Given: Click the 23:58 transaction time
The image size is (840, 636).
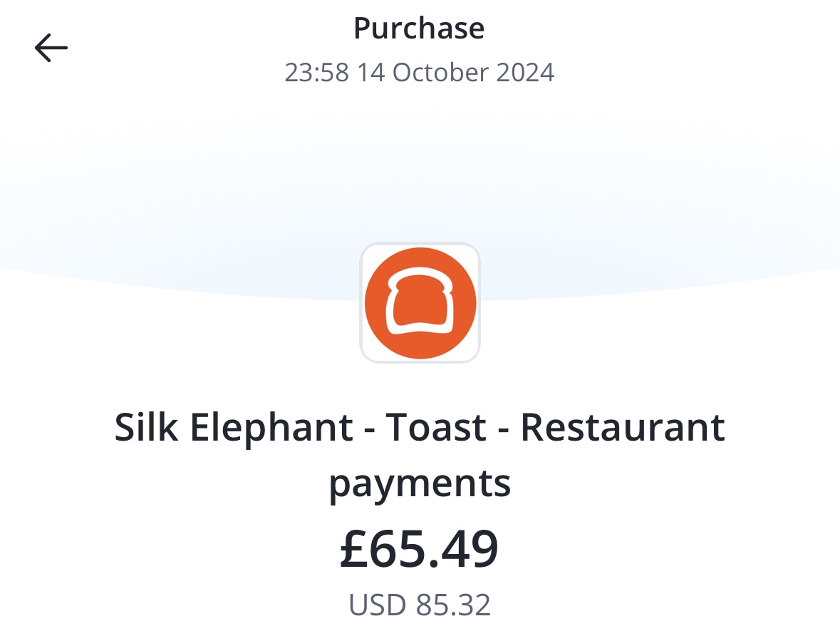Looking at the screenshot, I should [x=317, y=73].
